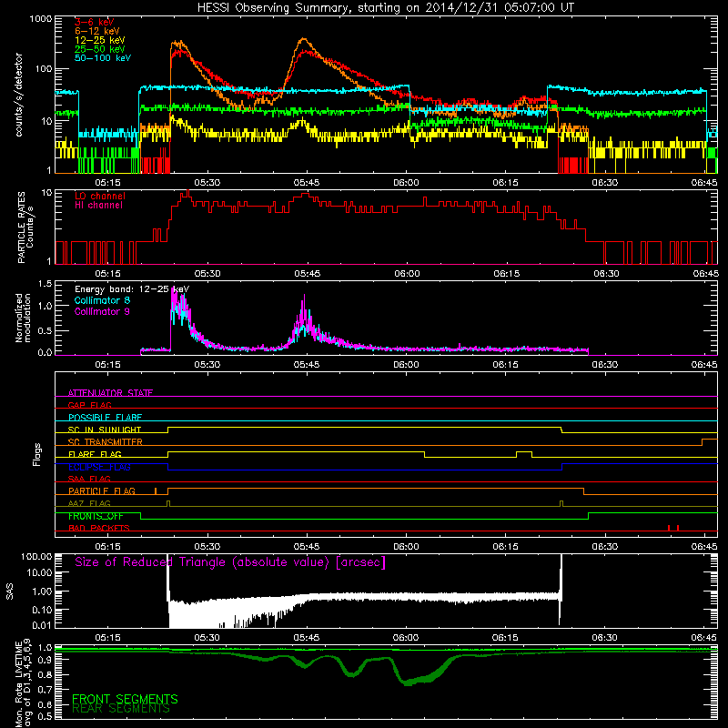Select the "SC IN SUNLIGHT" flag label
728x728 pixels.
(x=105, y=430)
